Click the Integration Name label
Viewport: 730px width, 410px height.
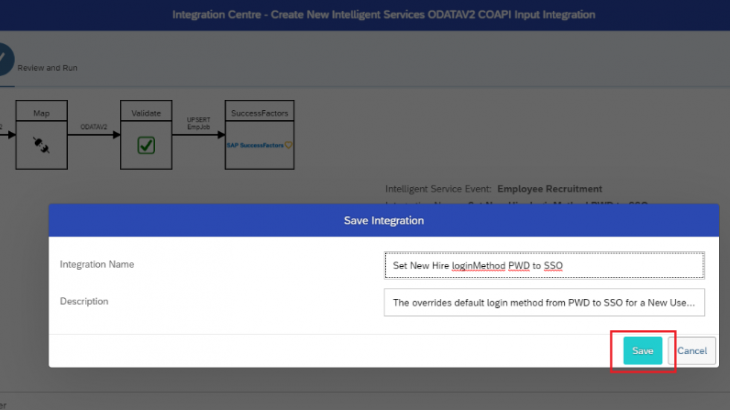[x=97, y=265]
